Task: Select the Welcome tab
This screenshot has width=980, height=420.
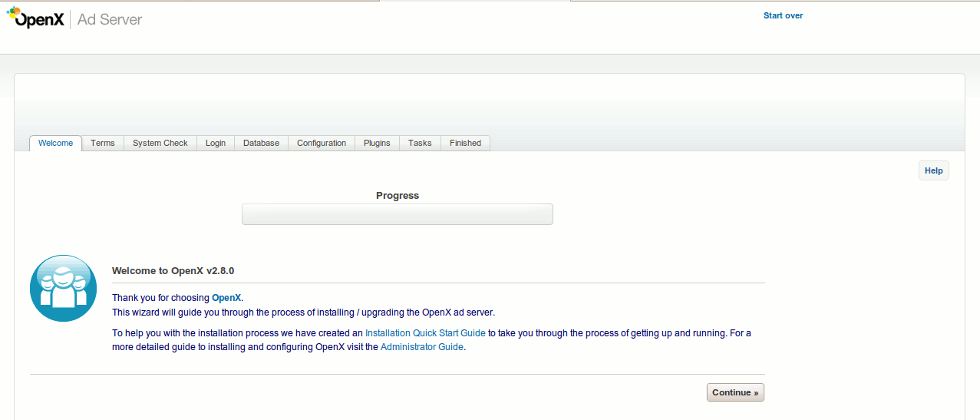Action: click(x=56, y=144)
